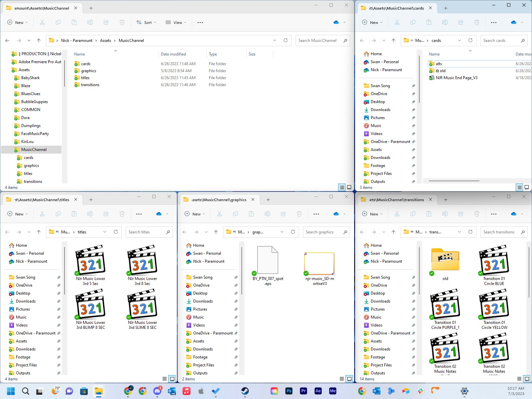This screenshot has height=399, width=532.
Task: Switch graphics window to details view
Action: click(x=341, y=379)
